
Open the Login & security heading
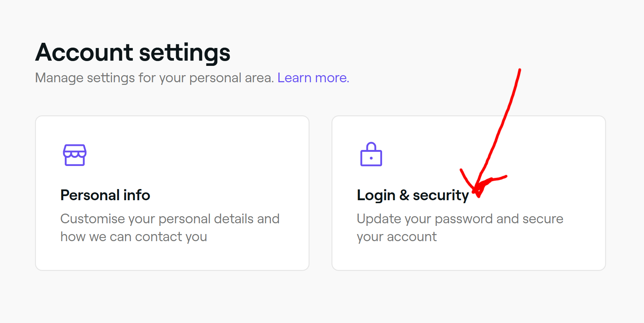[x=413, y=195]
